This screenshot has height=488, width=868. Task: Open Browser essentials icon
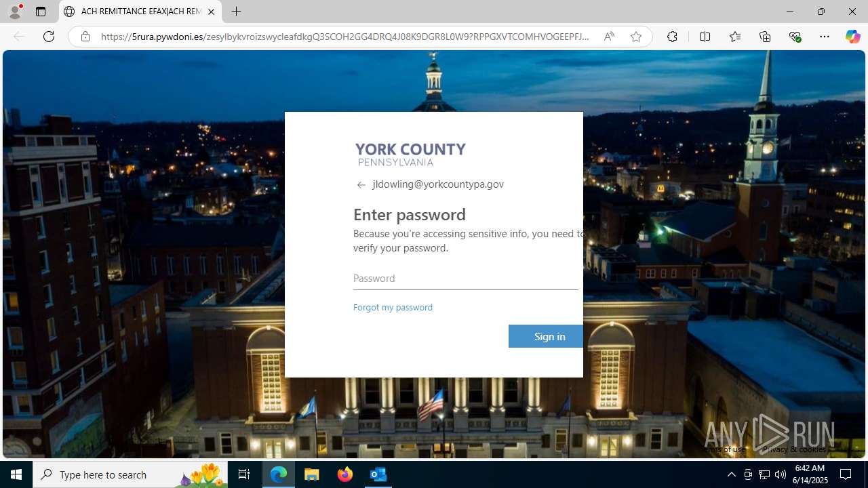pyautogui.click(x=795, y=37)
